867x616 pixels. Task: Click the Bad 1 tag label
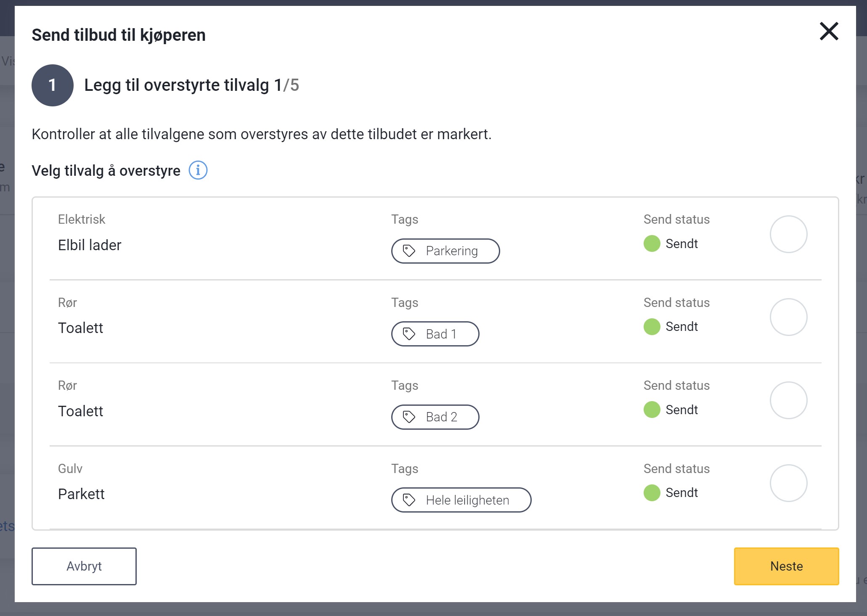[441, 334]
